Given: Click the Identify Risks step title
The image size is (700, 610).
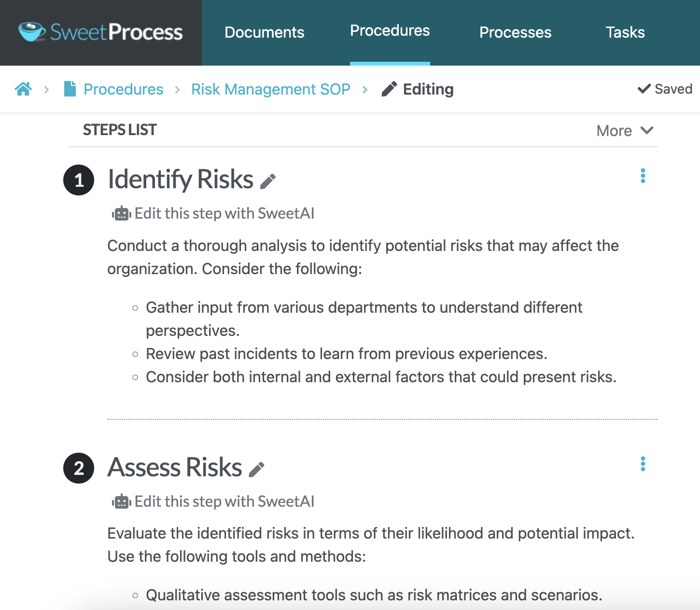Looking at the screenshot, I should pos(181,180).
